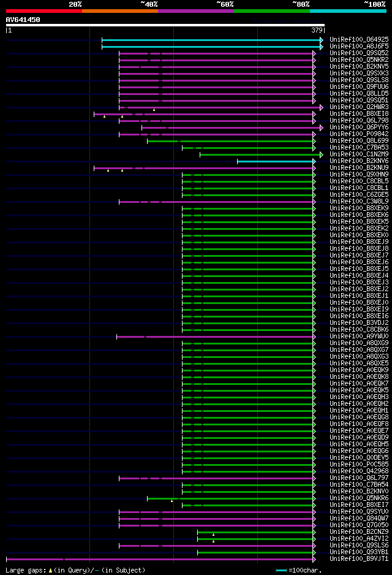Screen dimensions: 392x575
Task: Select the UniRef100_C7BA54 label
Action: (x=359, y=484)
